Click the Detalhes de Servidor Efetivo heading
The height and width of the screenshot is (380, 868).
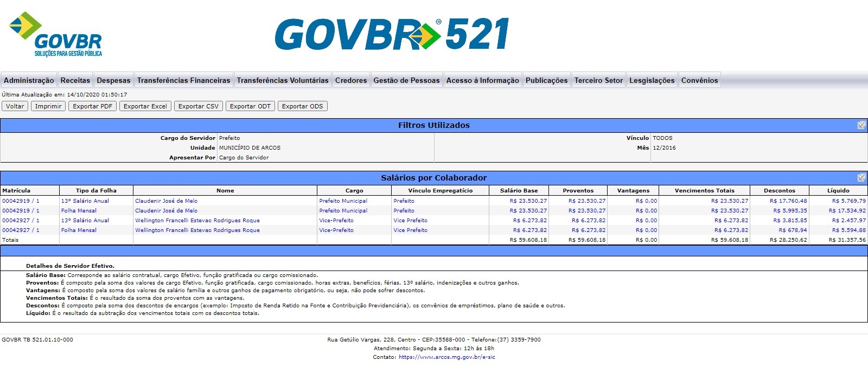point(70,266)
